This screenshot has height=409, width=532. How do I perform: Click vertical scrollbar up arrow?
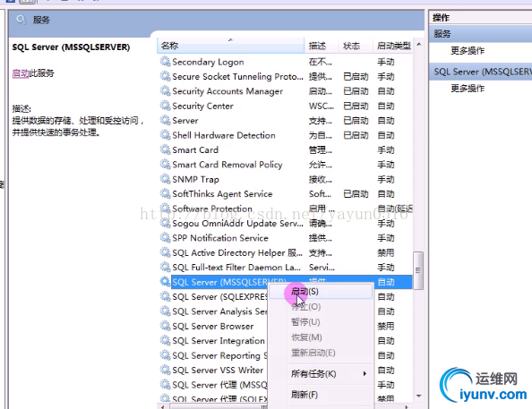click(x=418, y=45)
